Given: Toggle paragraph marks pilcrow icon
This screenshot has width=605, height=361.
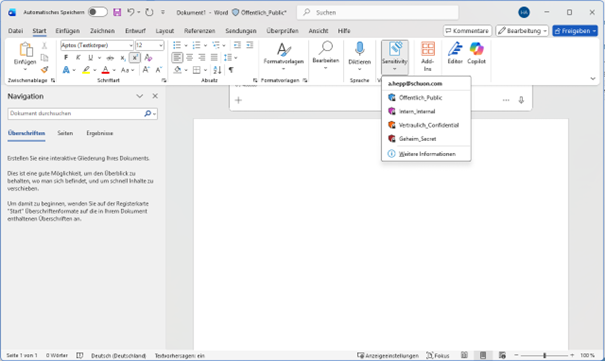Looking at the screenshot, I should tap(231, 70).
